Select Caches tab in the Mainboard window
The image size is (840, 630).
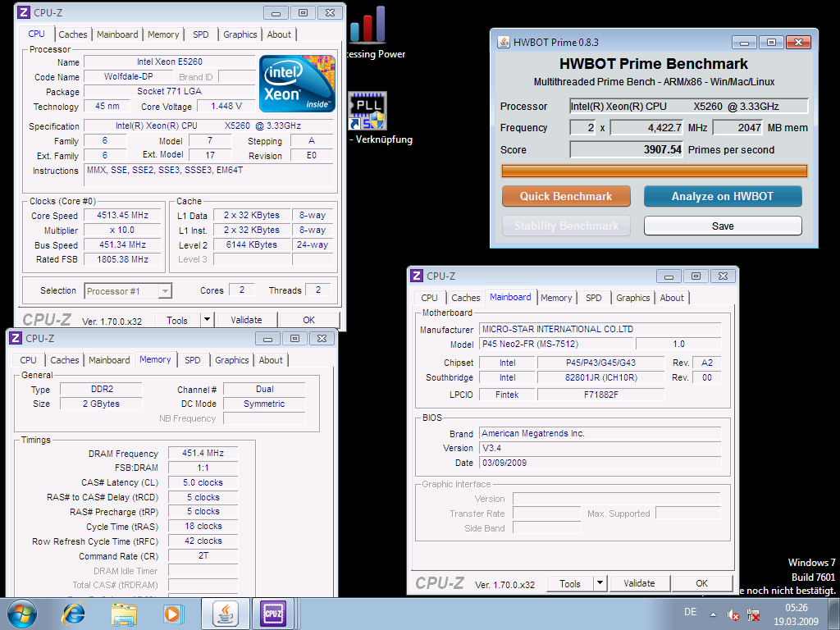pyautogui.click(x=466, y=298)
